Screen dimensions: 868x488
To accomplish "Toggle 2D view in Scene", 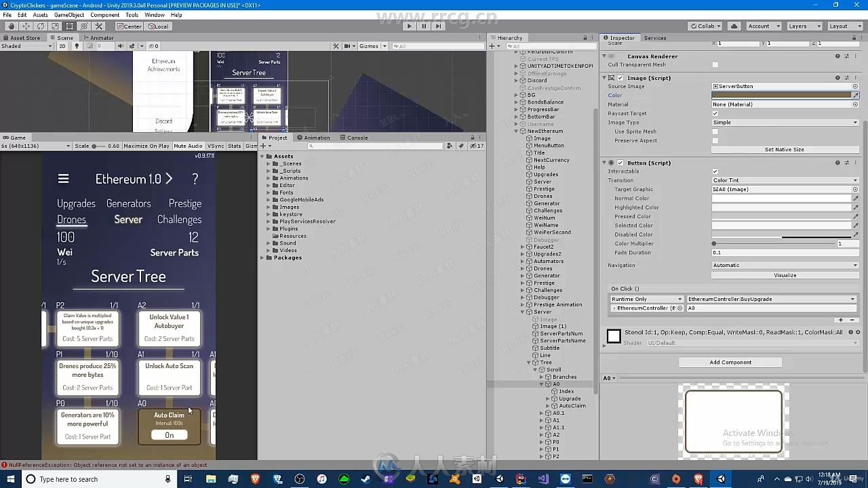I will point(62,46).
